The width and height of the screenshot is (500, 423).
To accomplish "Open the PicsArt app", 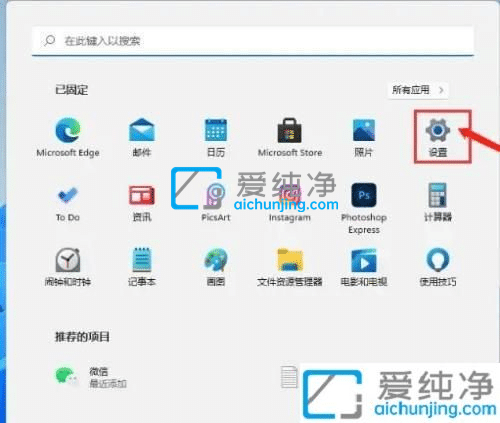I will tap(216, 203).
